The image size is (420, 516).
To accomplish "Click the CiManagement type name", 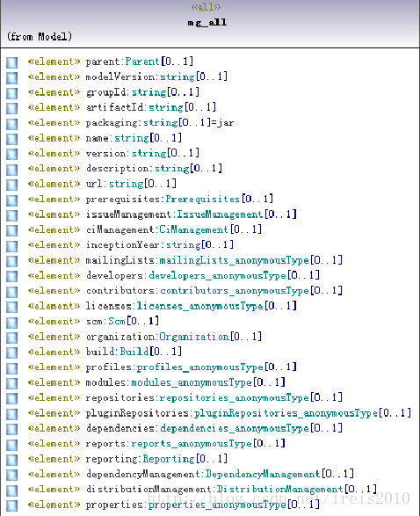I will pyautogui.click(x=193, y=229).
